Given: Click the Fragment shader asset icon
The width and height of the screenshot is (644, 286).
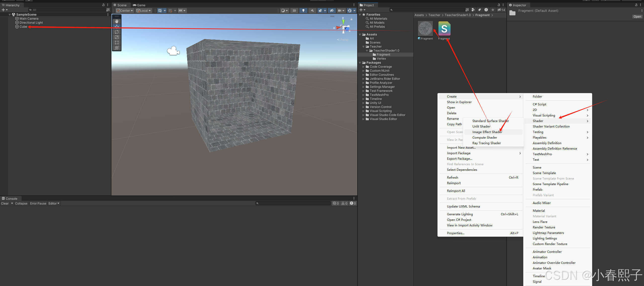Looking at the screenshot, I should (x=444, y=29).
